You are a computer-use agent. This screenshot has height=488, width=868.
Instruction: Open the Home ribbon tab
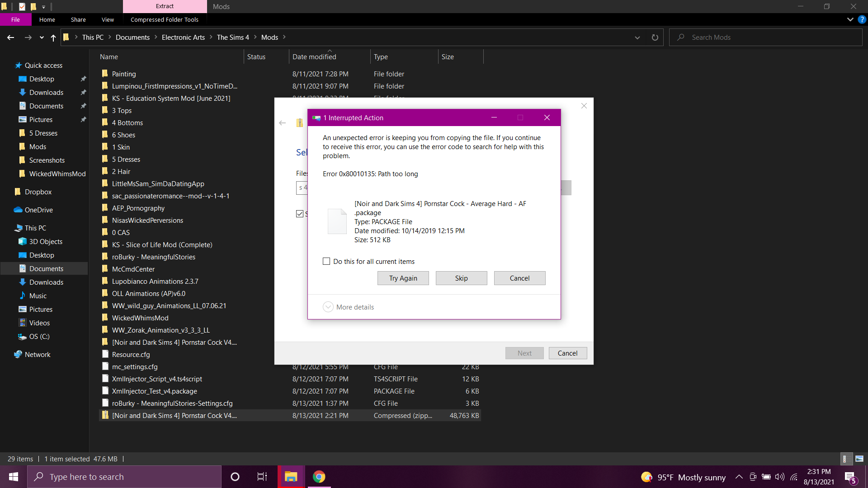(47, 19)
